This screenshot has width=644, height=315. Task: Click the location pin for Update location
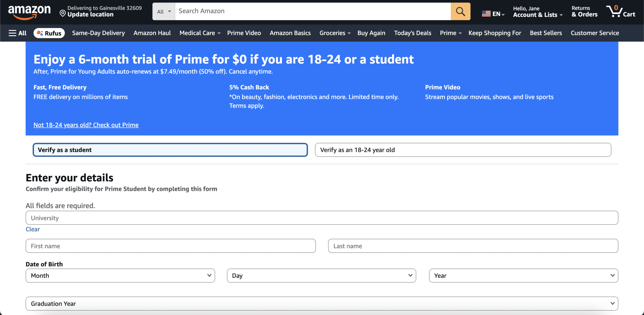(x=63, y=14)
